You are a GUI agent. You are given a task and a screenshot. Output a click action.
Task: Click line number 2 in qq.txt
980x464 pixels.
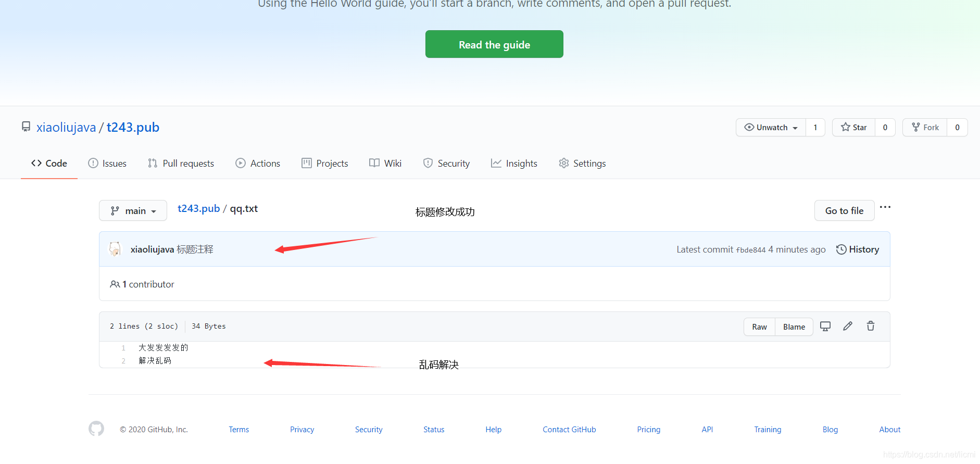(x=123, y=361)
